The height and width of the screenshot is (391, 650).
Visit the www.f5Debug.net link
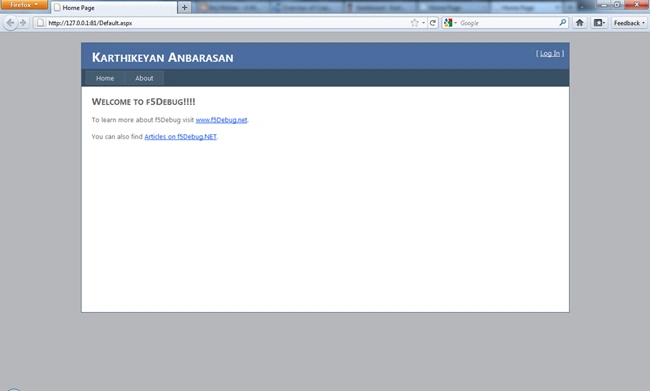[221, 120]
